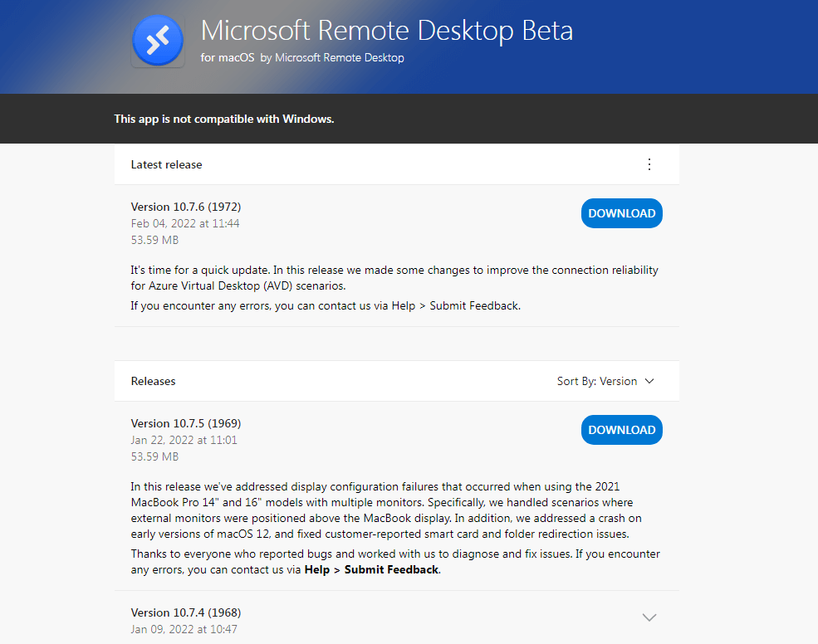Select the Version 10.7.5 (1969) title
This screenshot has height=644, width=818.
(x=186, y=423)
